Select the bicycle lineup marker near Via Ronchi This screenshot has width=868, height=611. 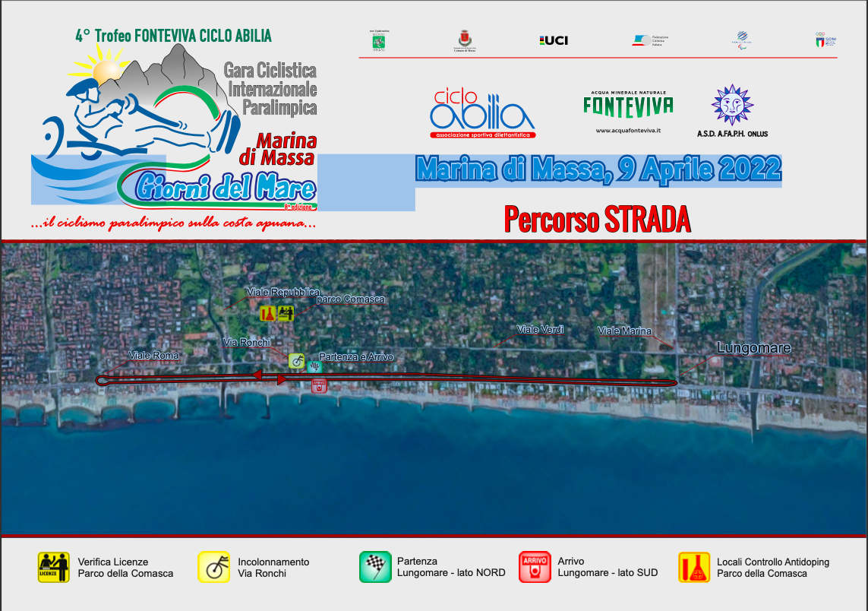pyautogui.click(x=297, y=361)
